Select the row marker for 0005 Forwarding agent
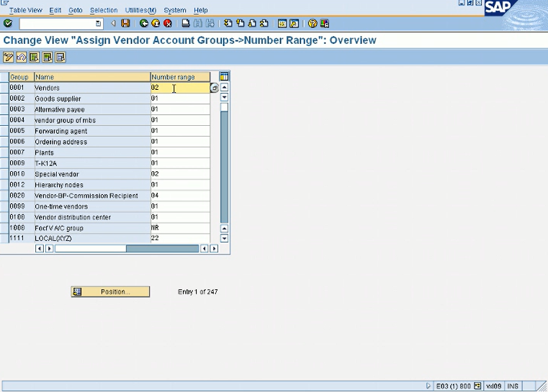548x392 pixels. tap(4, 131)
